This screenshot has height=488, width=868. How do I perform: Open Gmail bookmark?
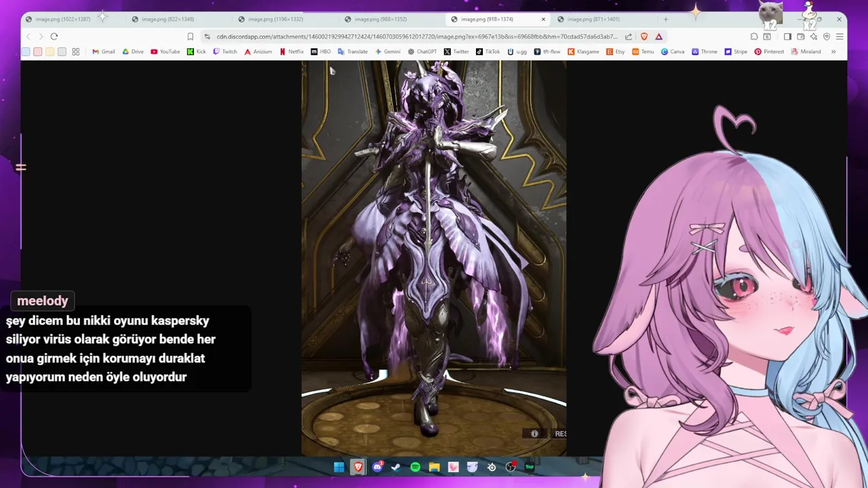tap(104, 52)
